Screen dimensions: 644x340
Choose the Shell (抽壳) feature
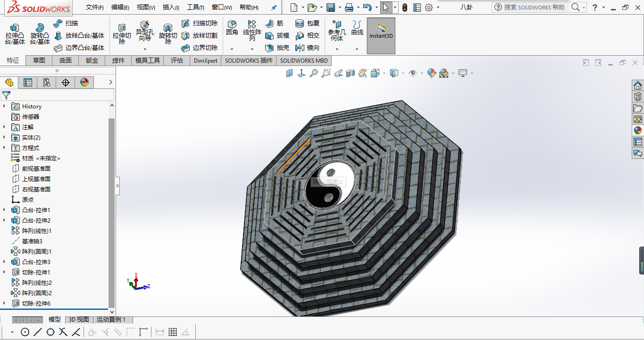click(277, 48)
